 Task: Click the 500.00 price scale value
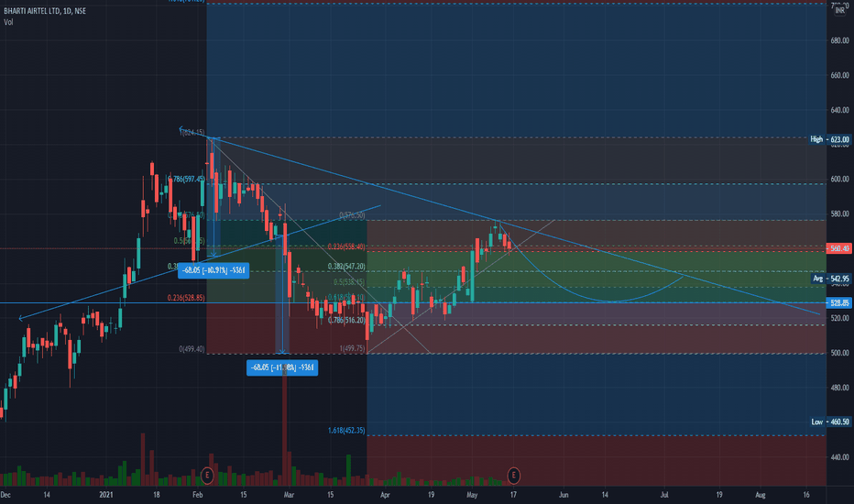[x=839, y=353]
